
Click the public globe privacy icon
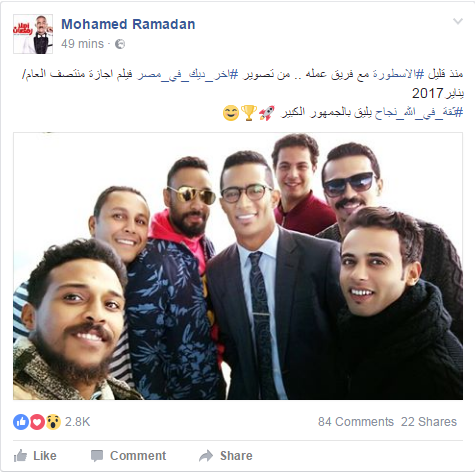coord(120,44)
